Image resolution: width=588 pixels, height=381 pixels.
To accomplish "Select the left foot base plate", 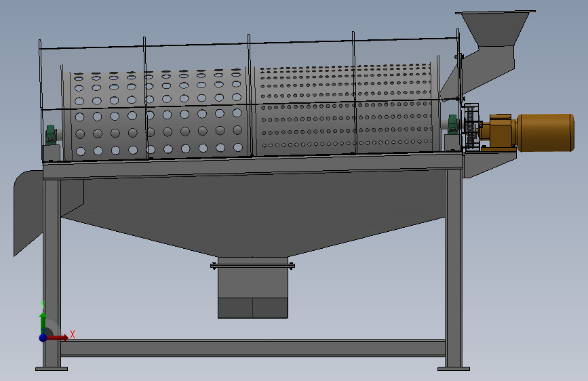I will point(52,369).
